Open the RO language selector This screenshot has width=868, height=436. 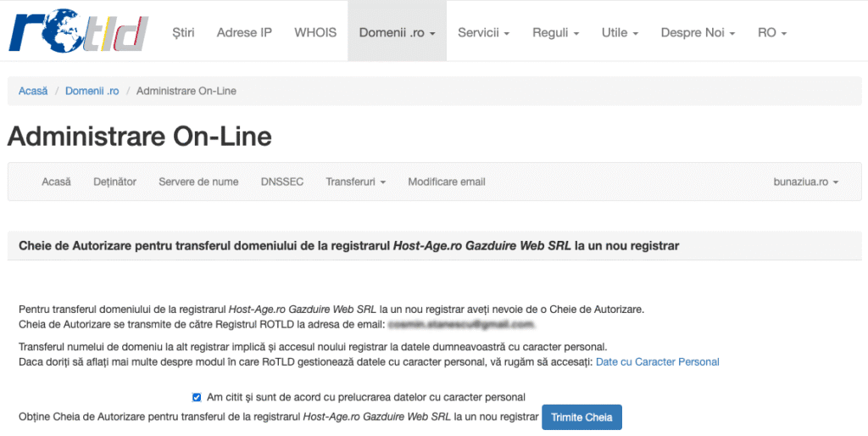point(772,32)
